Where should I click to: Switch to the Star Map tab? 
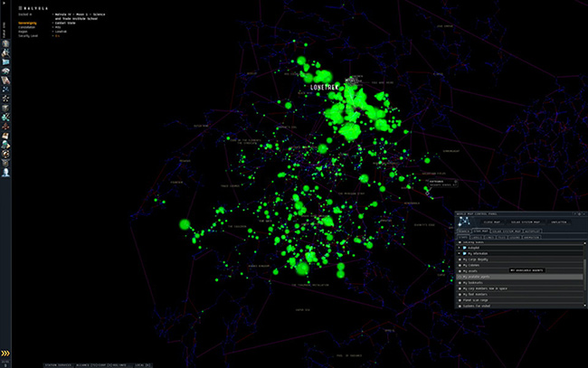(x=480, y=231)
